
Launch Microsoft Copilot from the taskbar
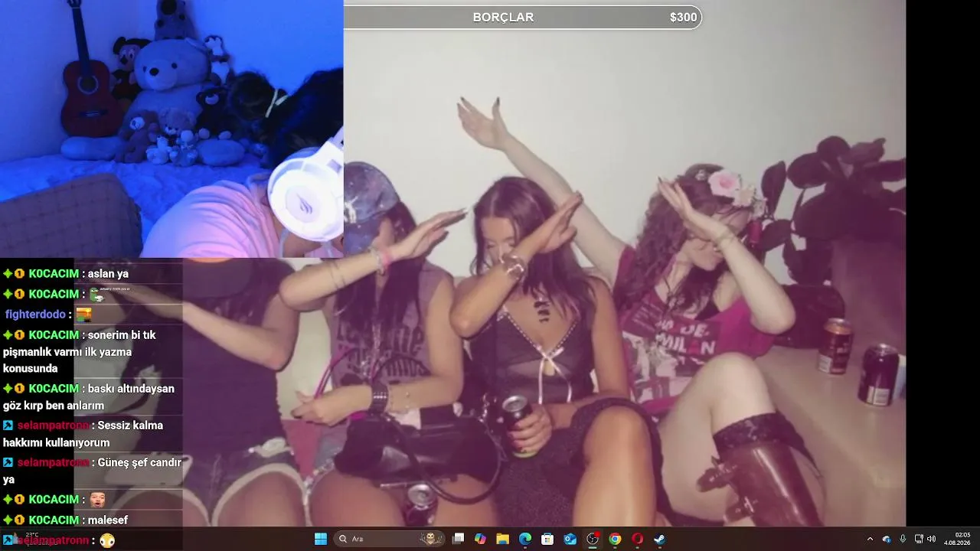coord(480,539)
